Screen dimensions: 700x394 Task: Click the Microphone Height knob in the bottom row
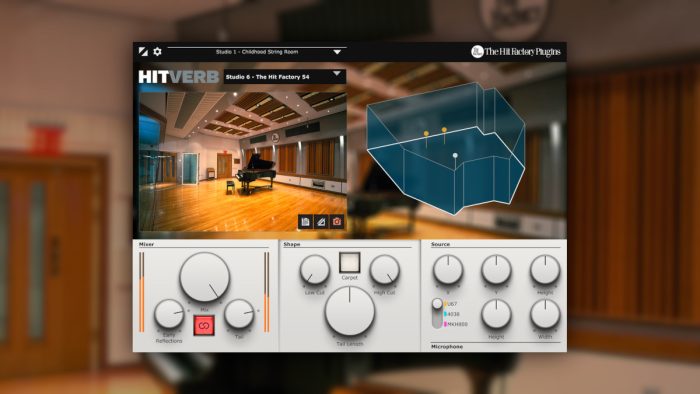point(496,314)
